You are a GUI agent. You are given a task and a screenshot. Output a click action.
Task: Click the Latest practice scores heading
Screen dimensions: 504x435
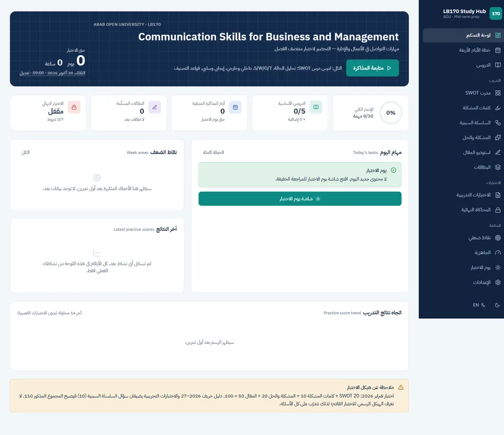[134, 230]
